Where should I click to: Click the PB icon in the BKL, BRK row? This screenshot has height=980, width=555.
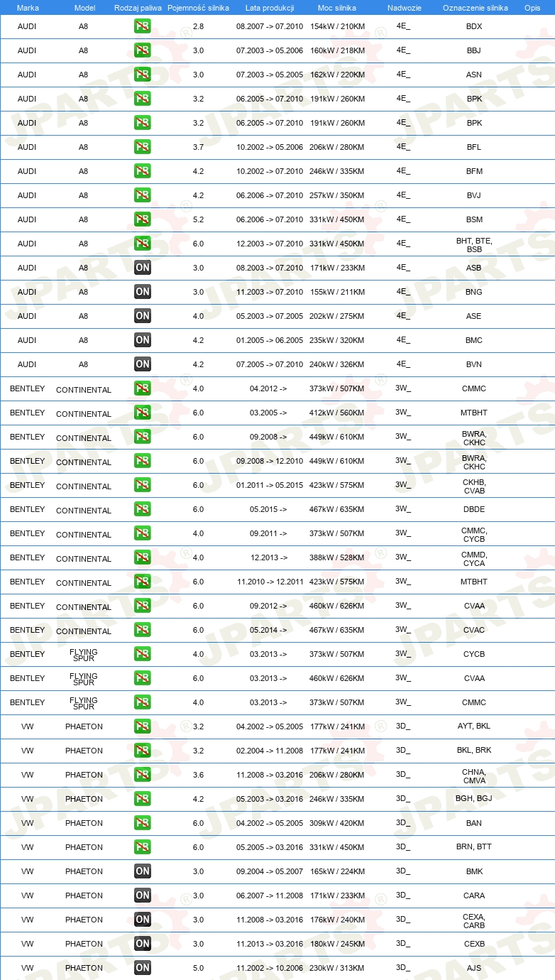(x=143, y=751)
